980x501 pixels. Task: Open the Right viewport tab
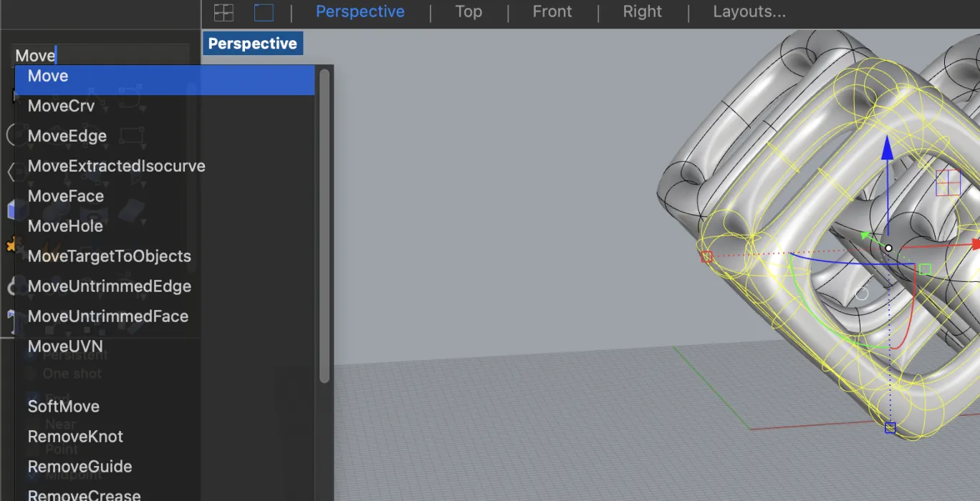click(x=643, y=12)
